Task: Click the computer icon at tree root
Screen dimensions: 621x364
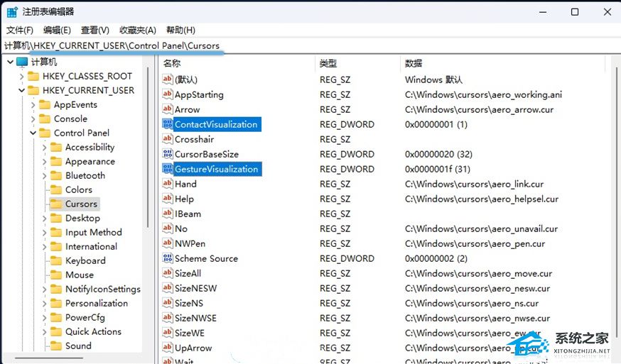Action: [22, 62]
